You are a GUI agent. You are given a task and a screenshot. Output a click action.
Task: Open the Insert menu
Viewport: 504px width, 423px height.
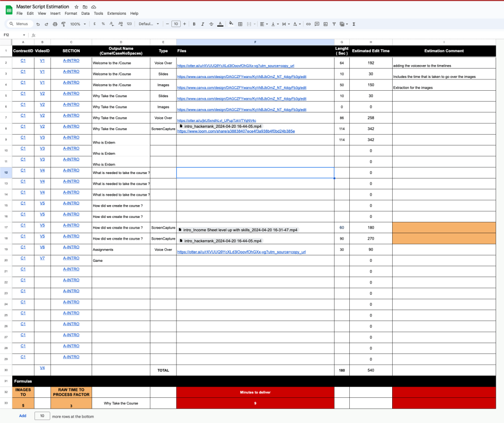point(55,13)
